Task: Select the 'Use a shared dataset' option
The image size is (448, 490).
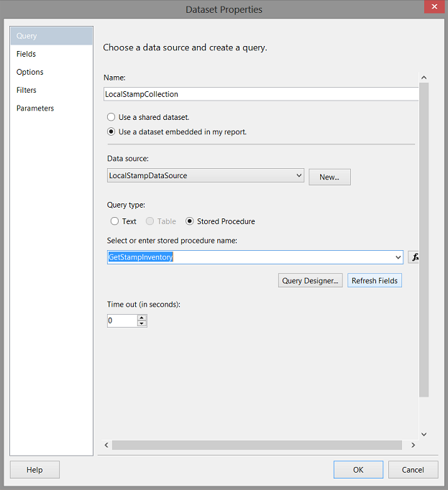Action: [111, 117]
